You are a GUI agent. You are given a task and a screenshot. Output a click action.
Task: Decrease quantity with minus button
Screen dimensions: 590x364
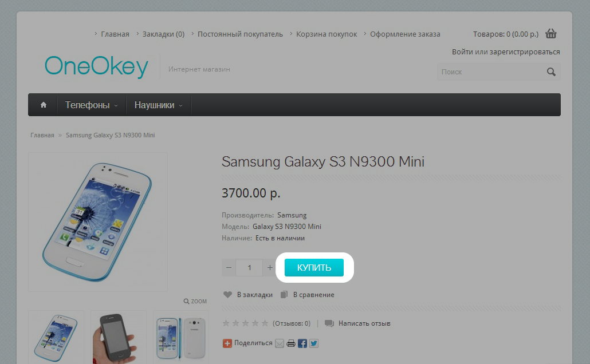point(229,268)
